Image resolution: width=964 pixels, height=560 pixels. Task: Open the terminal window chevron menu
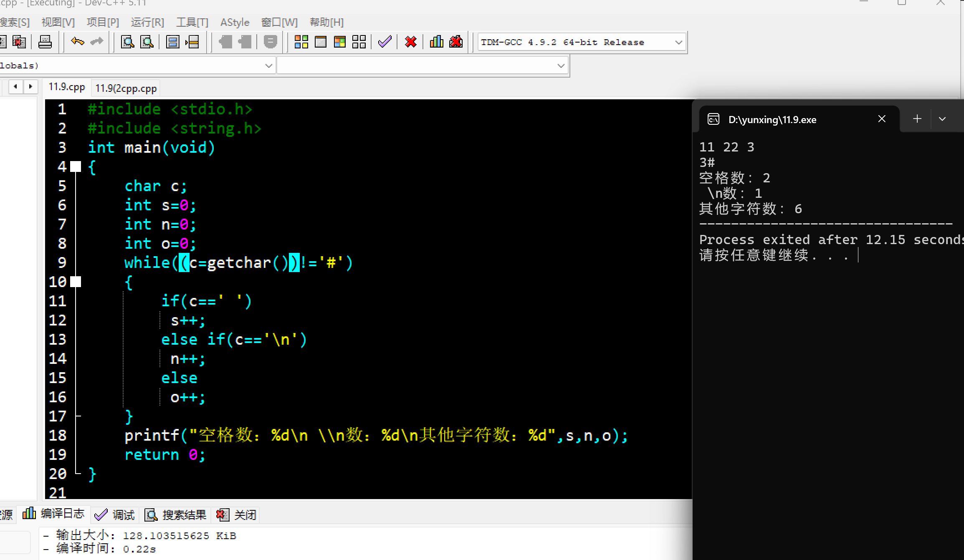click(942, 119)
